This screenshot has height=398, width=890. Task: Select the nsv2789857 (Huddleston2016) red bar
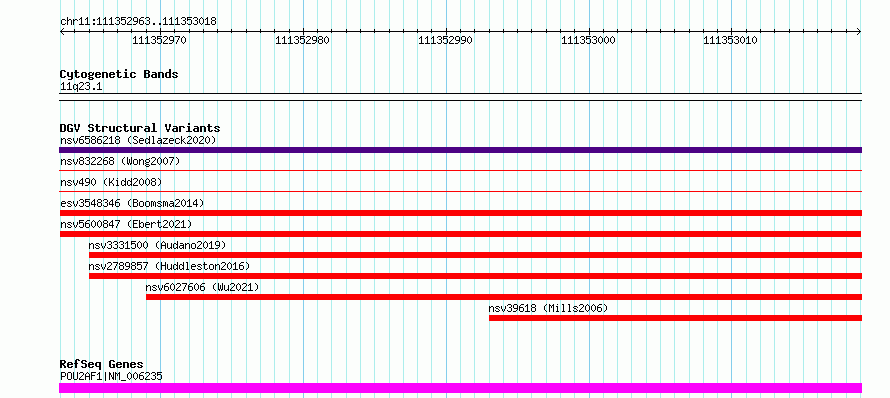475,276
